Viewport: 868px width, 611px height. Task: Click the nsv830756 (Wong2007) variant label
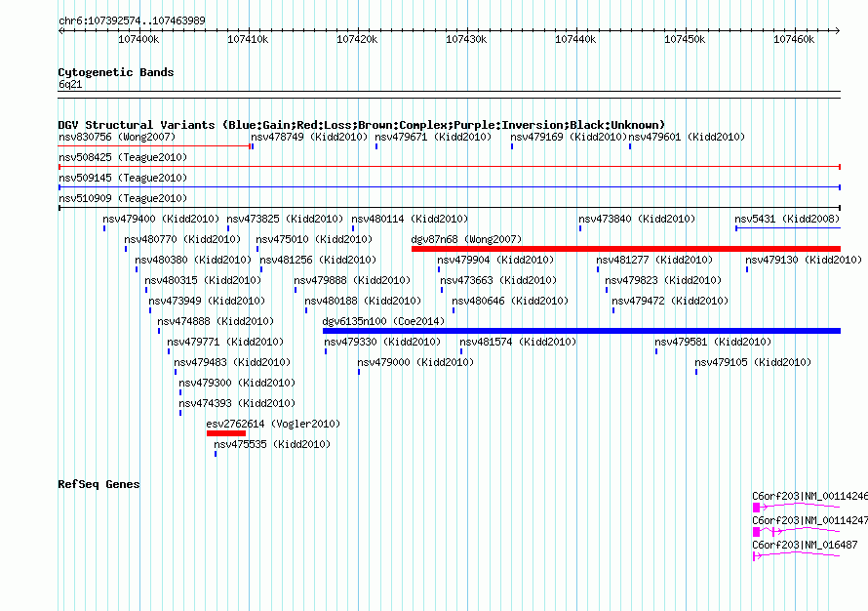[117, 137]
